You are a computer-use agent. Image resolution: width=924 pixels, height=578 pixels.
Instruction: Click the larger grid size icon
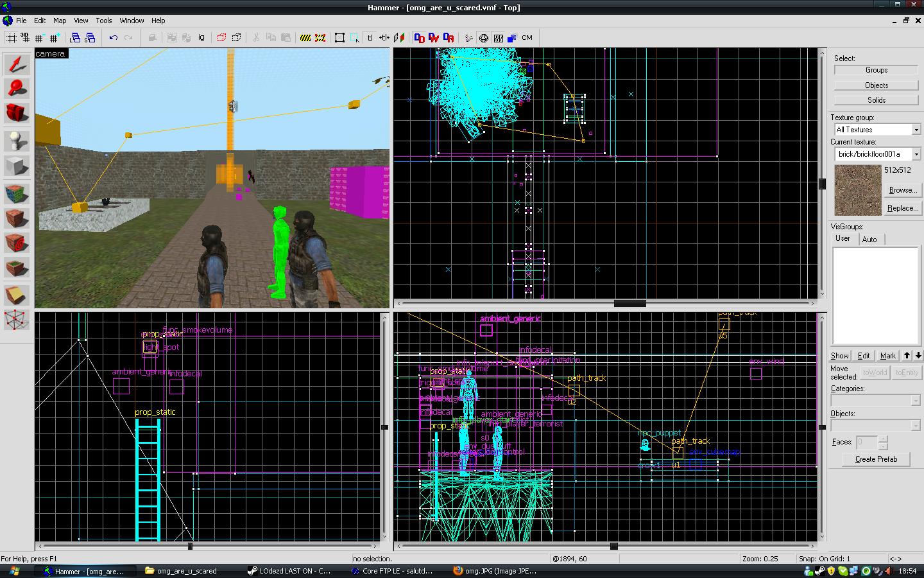coord(54,38)
